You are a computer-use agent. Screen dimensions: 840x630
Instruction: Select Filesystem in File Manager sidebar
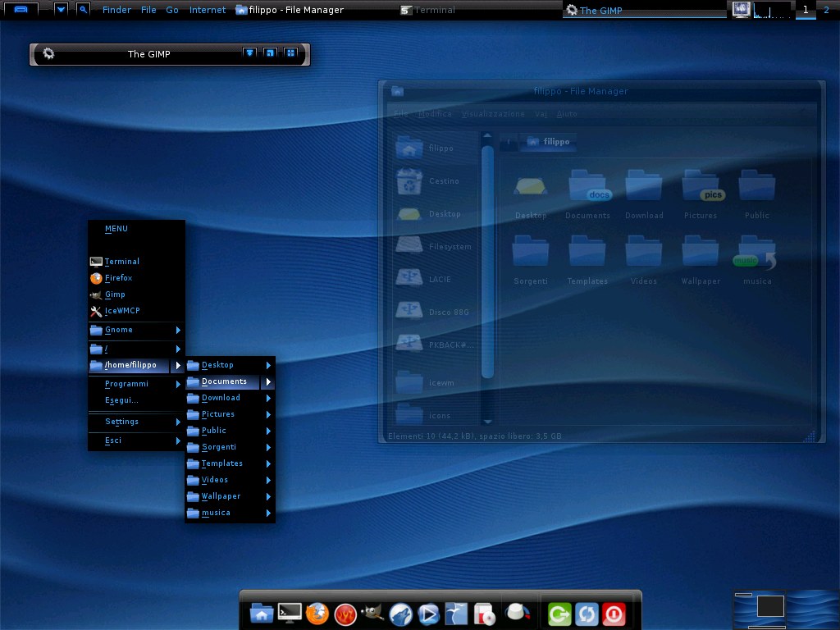[x=434, y=246]
